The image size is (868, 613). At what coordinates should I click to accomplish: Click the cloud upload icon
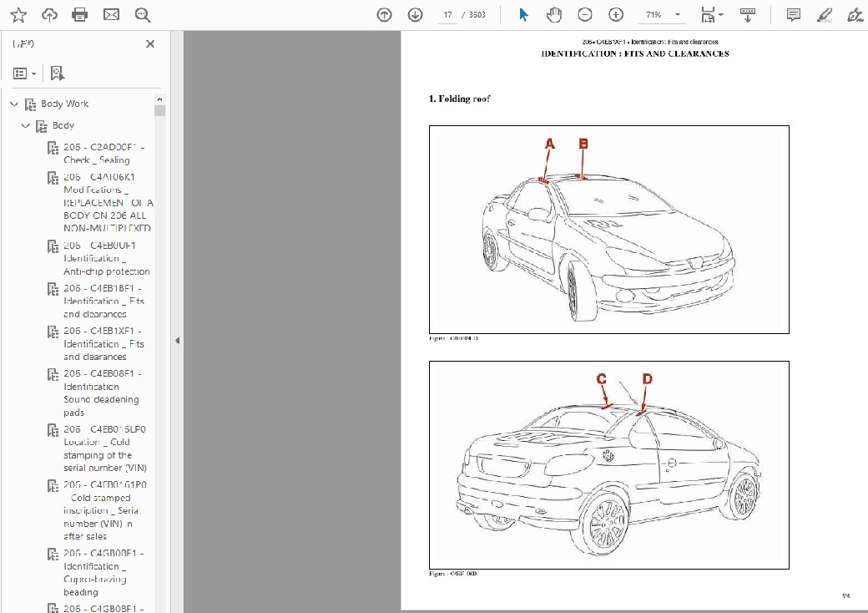click(49, 15)
